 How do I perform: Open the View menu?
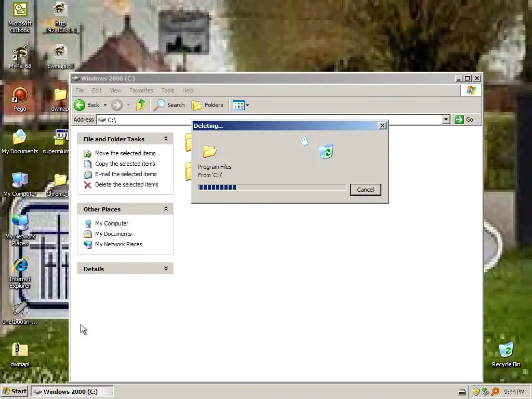coord(115,90)
